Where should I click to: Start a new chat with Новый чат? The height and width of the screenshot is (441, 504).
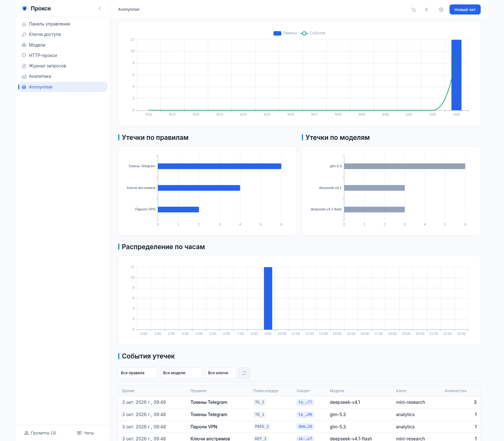coord(465,9)
